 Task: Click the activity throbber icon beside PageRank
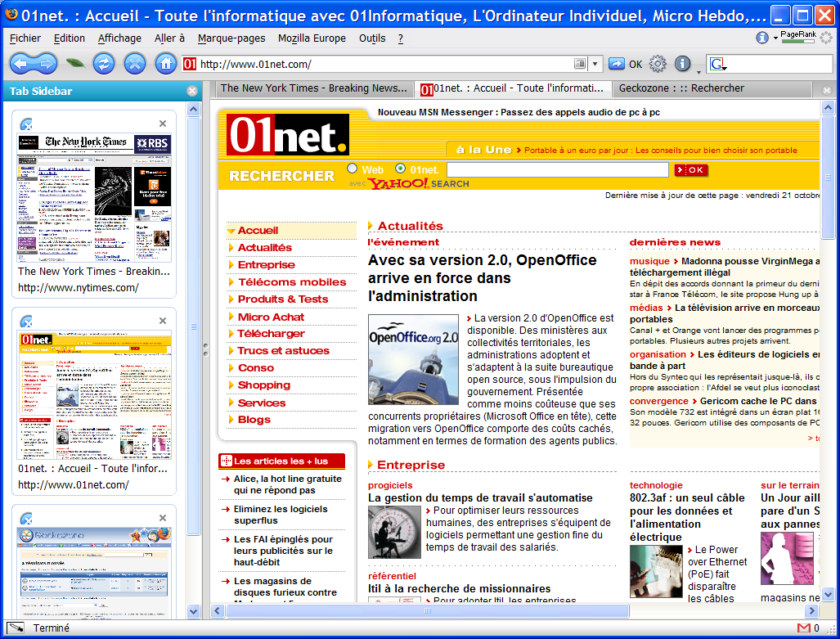[827, 38]
